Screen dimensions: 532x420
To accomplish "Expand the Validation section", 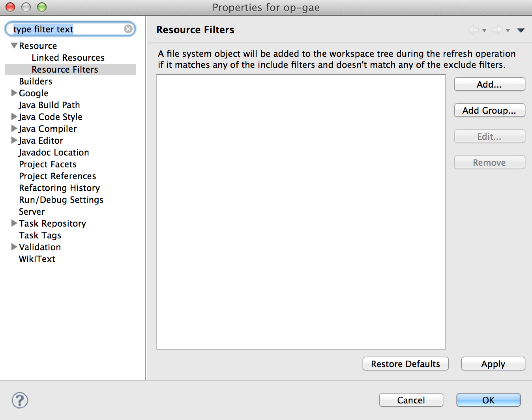I will (13, 247).
